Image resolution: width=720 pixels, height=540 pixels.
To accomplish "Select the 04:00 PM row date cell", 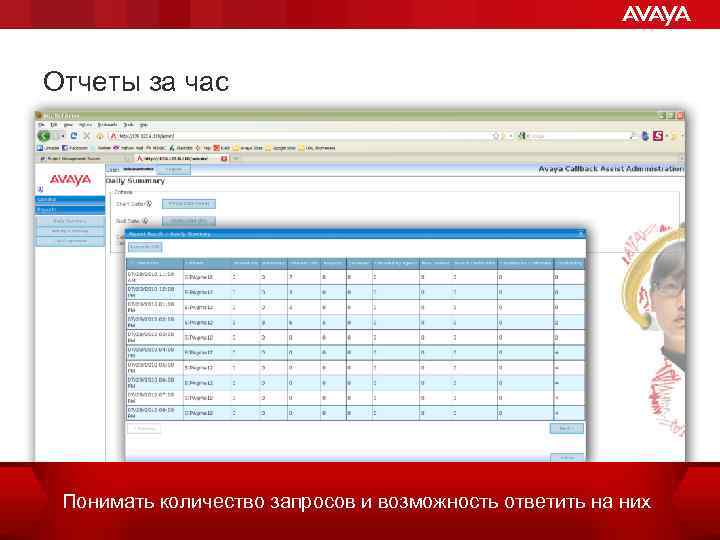I will click(x=155, y=353).
